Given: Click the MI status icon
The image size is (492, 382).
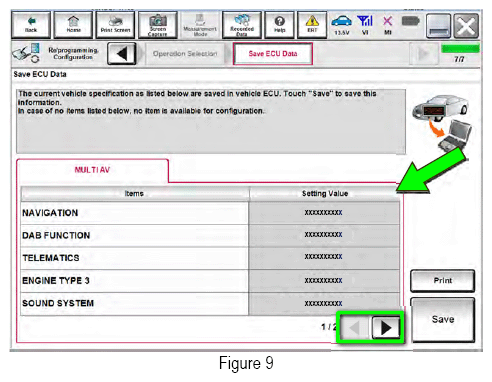Looking at the screenshot, I should [387, 25].
